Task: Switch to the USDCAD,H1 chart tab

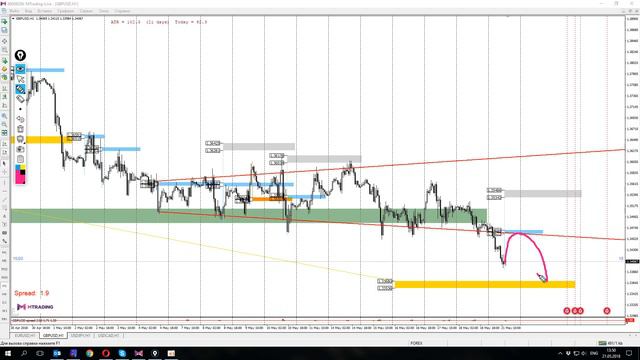Action: tap(108, 336)
